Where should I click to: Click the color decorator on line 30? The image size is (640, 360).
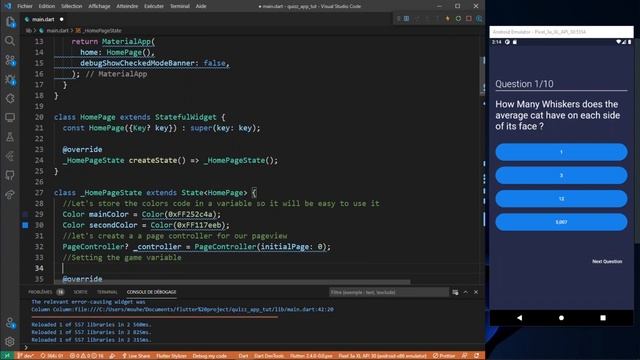25,225
